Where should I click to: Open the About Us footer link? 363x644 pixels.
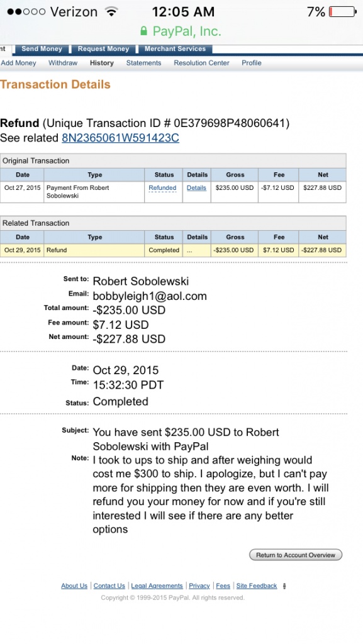point(74,586)
